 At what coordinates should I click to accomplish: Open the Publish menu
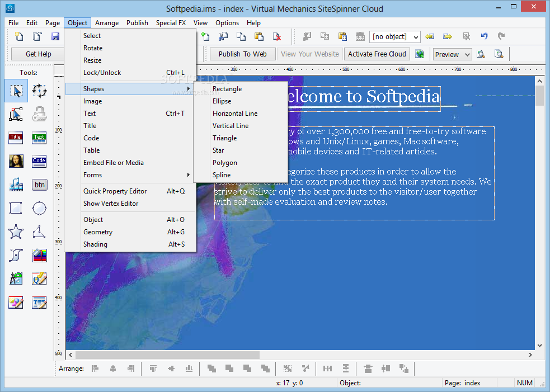(137, 23)
